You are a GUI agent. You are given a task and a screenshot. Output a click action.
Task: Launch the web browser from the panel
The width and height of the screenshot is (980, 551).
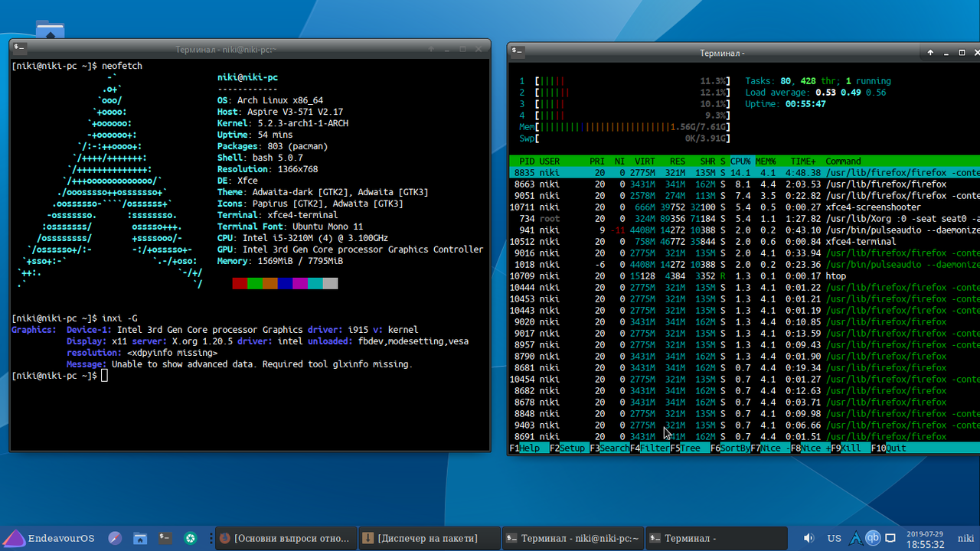115,538
